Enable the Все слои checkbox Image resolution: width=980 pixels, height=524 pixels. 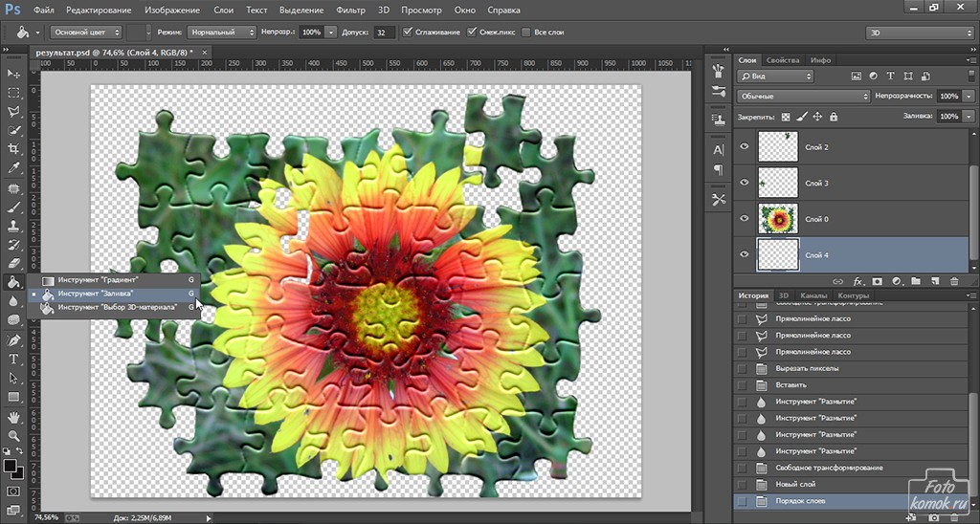coord(525,32)
